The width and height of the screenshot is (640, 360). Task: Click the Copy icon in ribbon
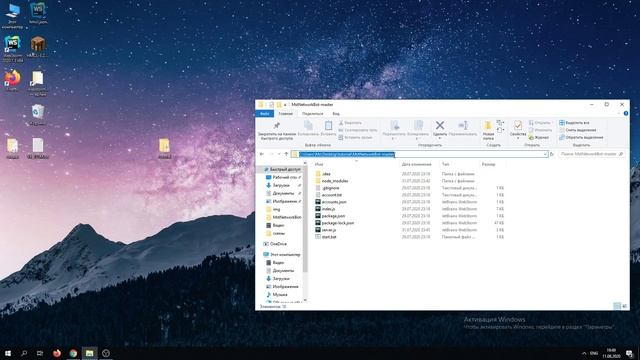[x=308, y=125]
